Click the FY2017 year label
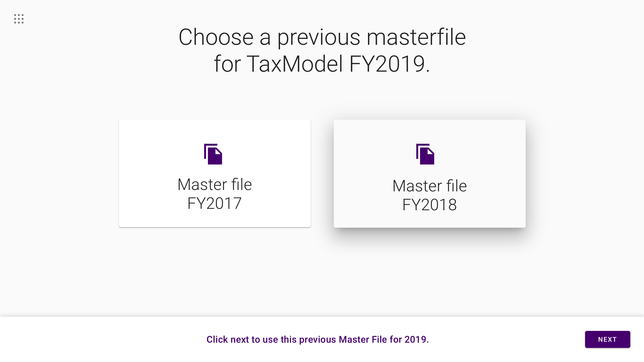644x362 pixels. click(x=215, y=203)
